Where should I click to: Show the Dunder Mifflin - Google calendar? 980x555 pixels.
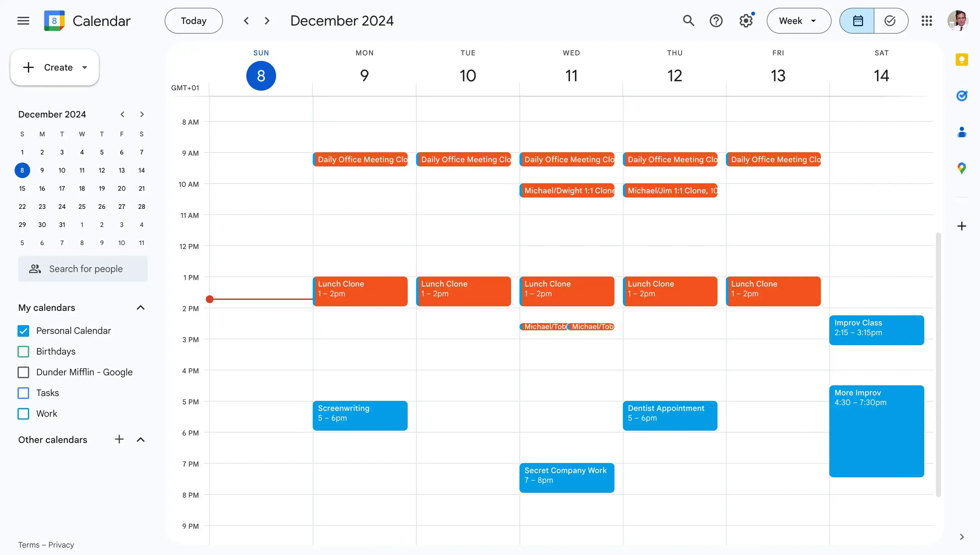[x=23, y=372]
